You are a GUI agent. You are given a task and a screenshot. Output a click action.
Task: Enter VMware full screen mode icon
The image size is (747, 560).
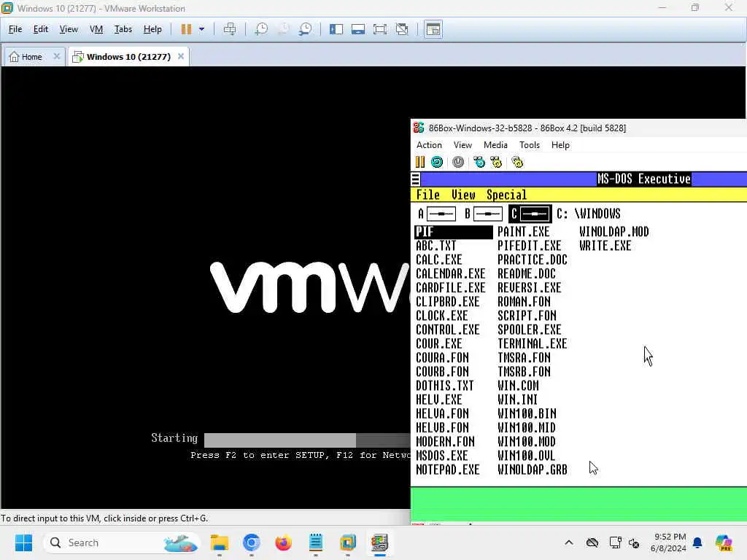tap(379, 29)
